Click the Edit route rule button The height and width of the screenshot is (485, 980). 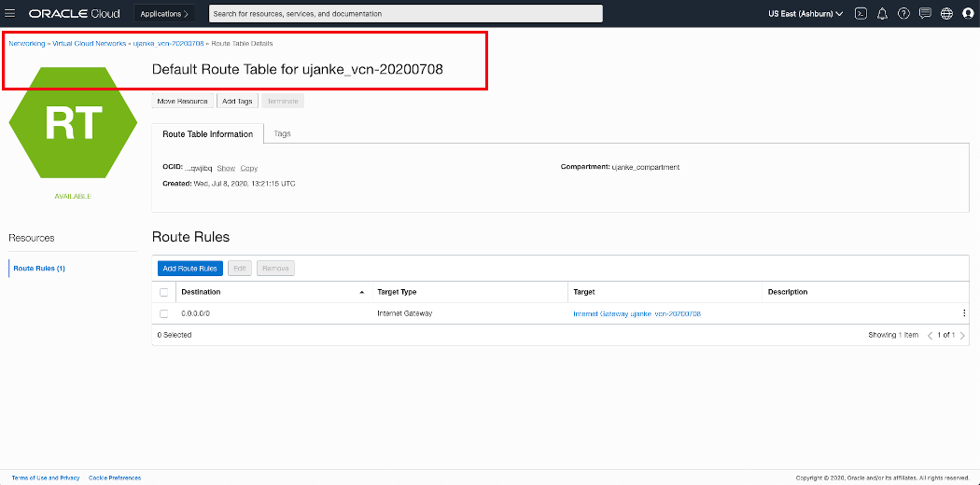[240, 269]
